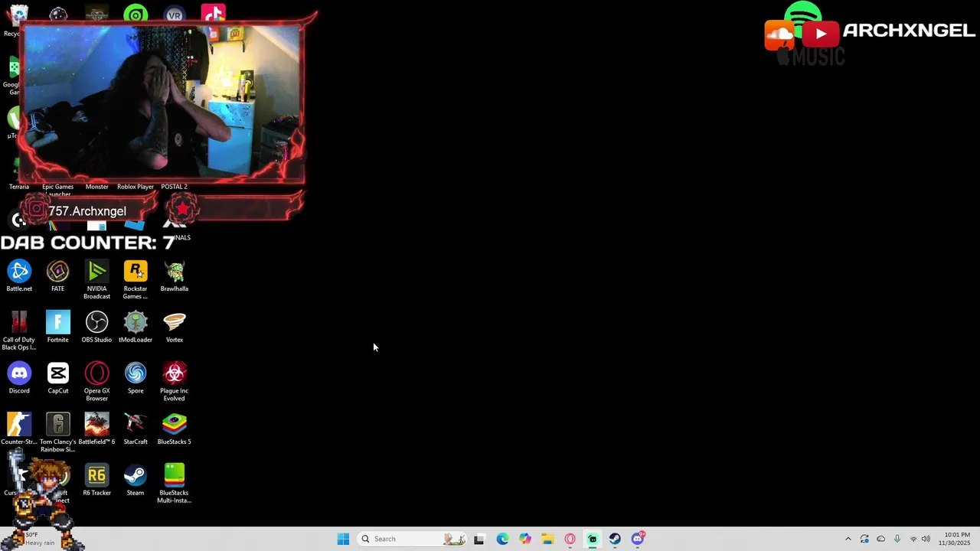Open Task View on the taskbar

[479, 539]
